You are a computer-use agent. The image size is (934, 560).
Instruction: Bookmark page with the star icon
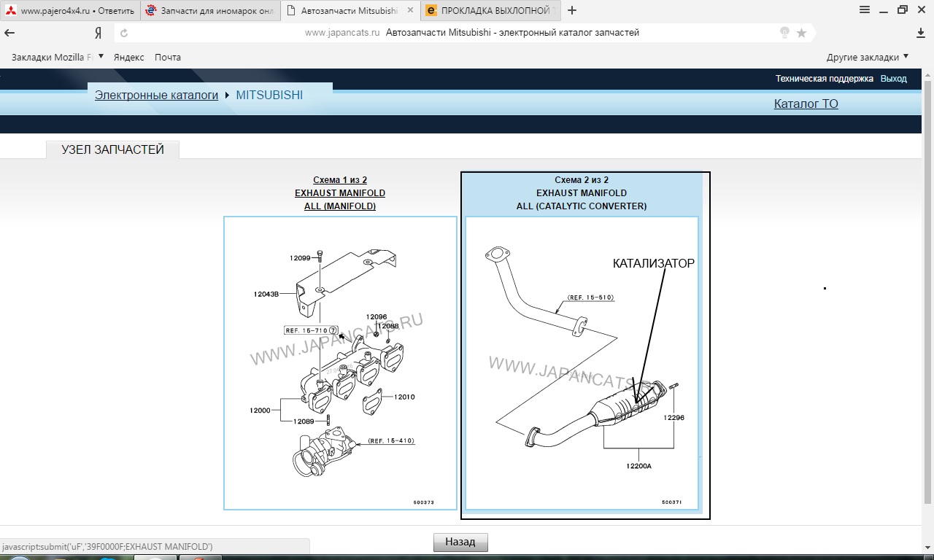(x=801, y=33)
